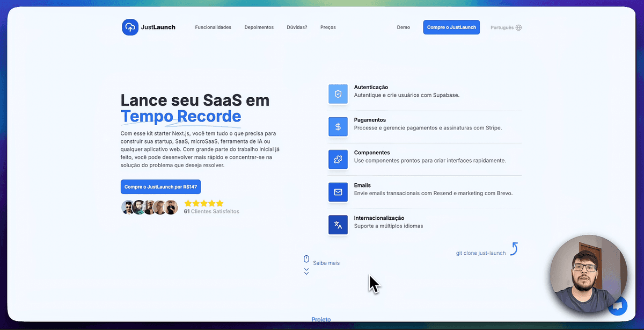Click the last customer avatar thumbnail

pyautogui.click(x=171, y=207)
